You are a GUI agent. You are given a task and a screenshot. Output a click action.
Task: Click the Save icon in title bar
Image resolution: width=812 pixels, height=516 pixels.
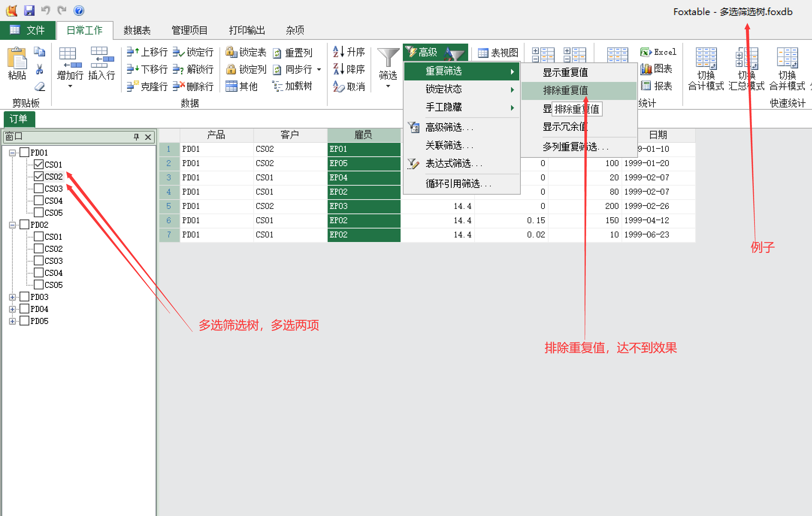(29, 11)
